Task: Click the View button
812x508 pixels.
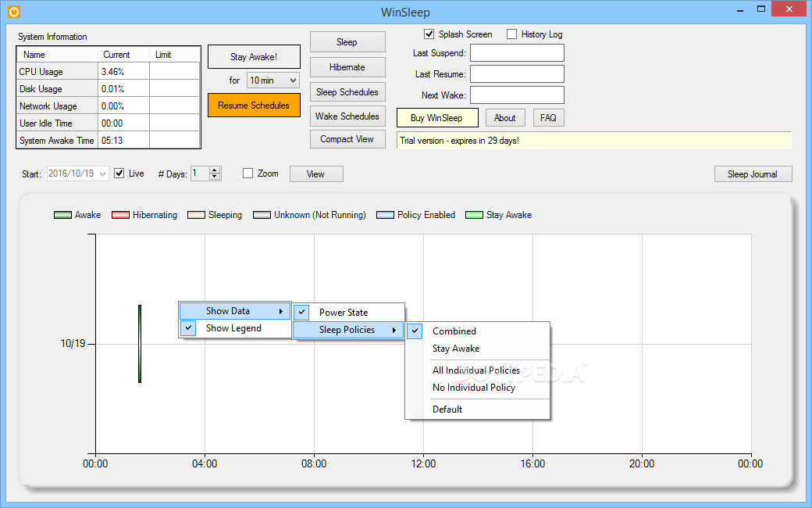Action: click(x=316, y=174)
